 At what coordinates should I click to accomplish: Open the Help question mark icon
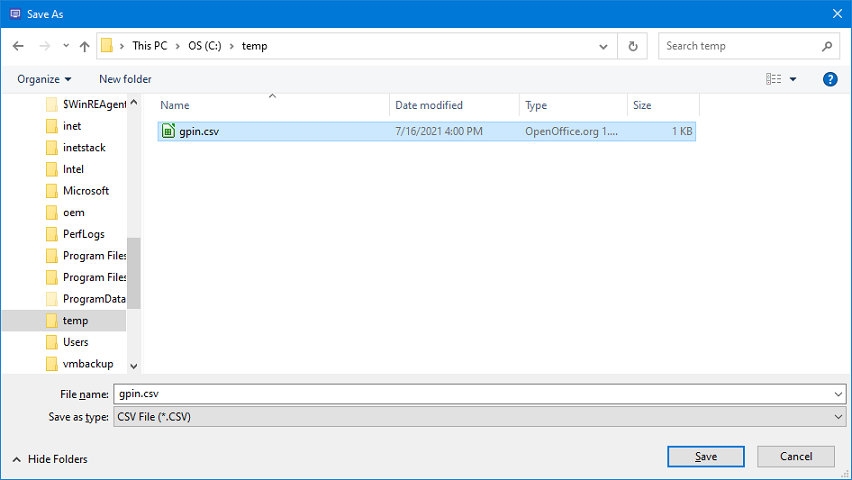(829, 79)
